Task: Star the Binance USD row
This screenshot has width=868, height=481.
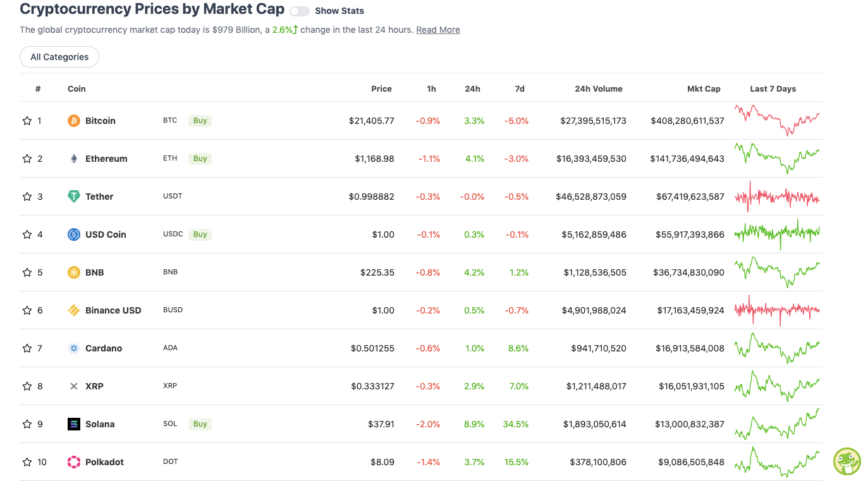Action: point(27,310)
